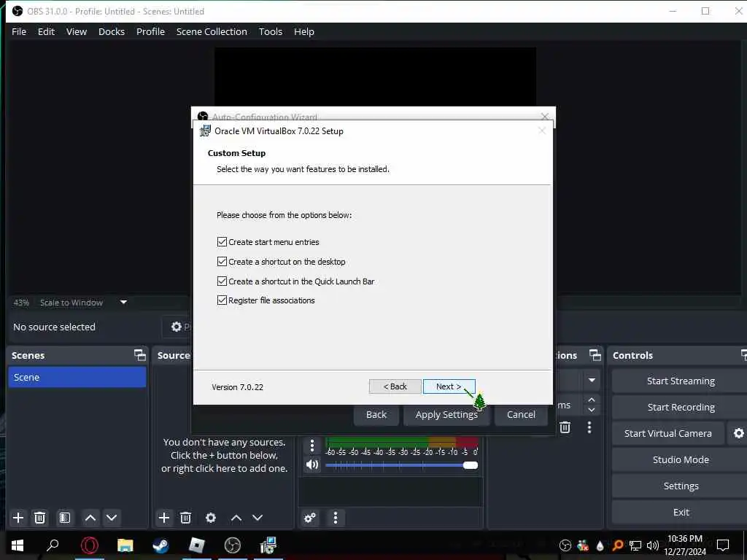747x560 pixels.
Task: Open source properties gear in Sources panel
Action: [x=211, y=518]
